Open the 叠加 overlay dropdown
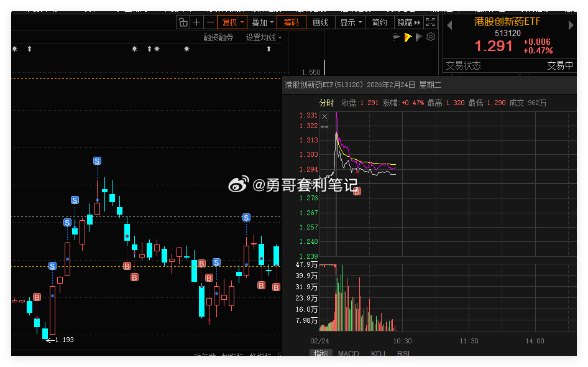588x367 pixels. click(261, 22)
